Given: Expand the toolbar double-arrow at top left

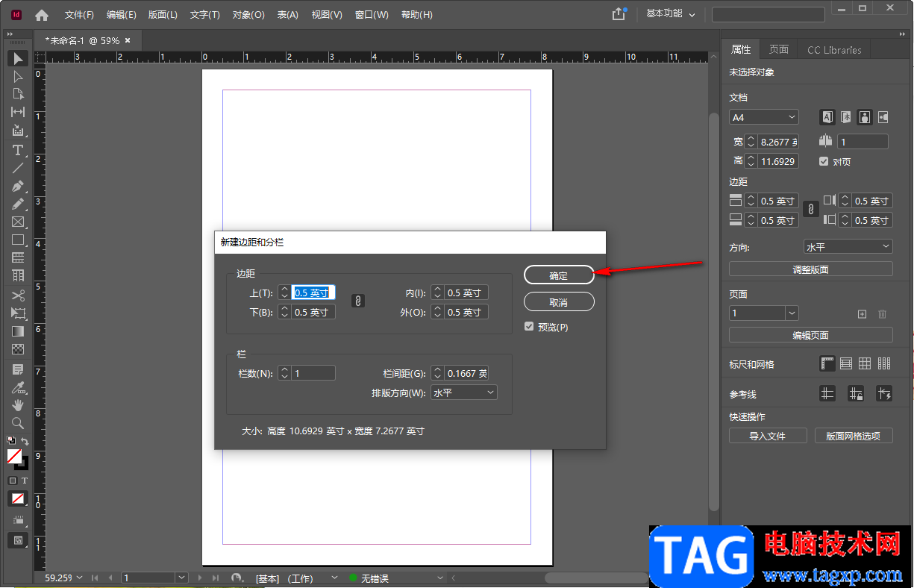Looking at the screenshot, I should tap(10, 34).
